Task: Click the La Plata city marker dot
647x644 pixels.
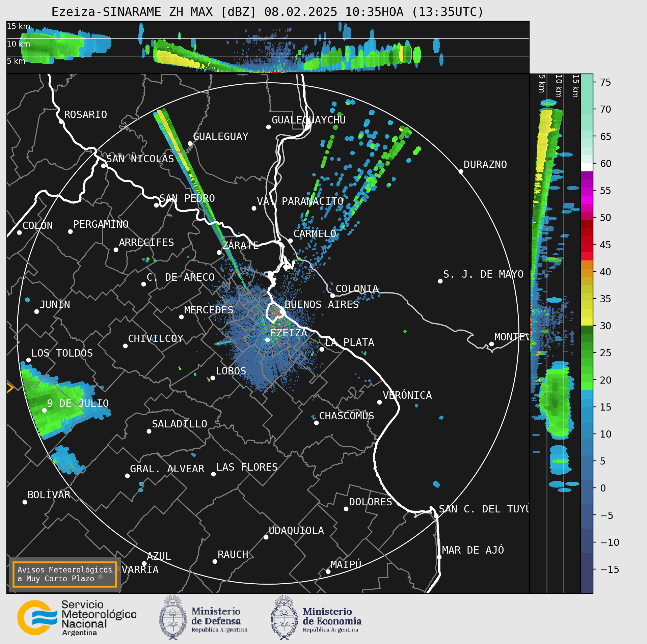Action: click(x=322, y=349)
